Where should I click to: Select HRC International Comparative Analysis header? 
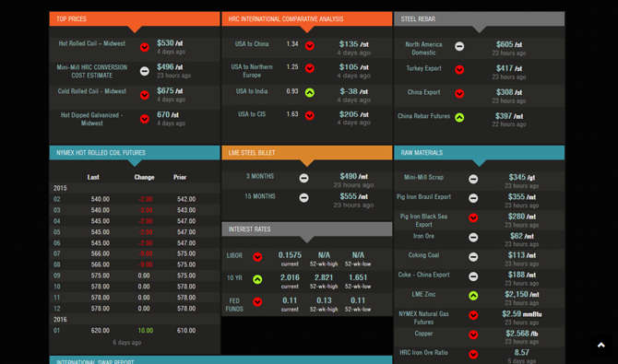click(307, 19)
